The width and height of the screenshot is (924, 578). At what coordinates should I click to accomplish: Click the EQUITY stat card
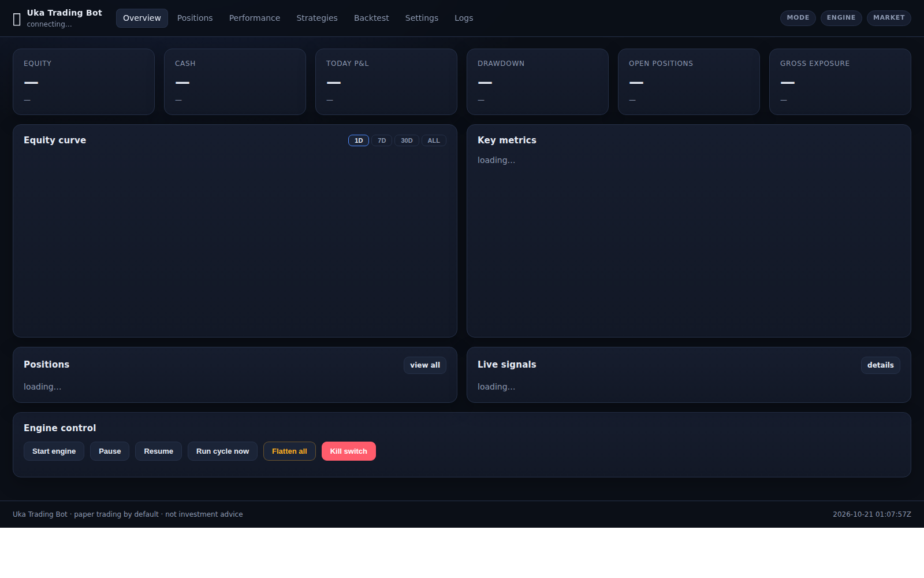click(x=84, y=81)
